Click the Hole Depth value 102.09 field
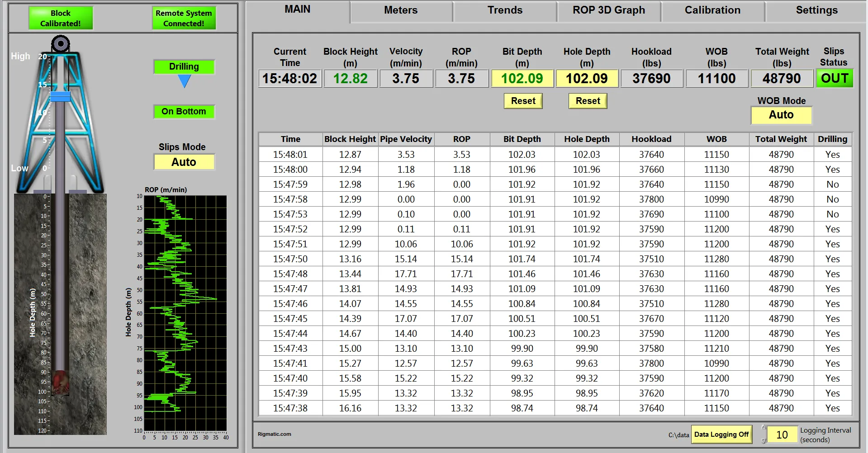 pyautogui.click(x=587, y=78)
